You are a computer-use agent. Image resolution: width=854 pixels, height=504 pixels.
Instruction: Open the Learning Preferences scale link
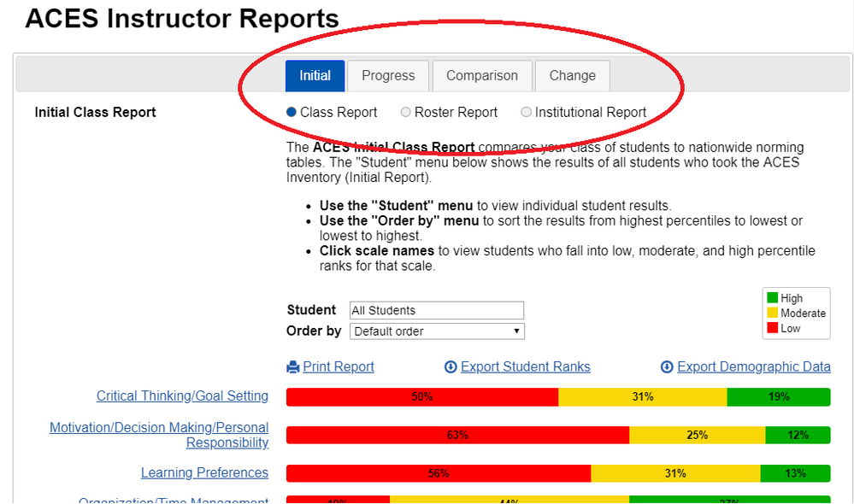(204, 473)
